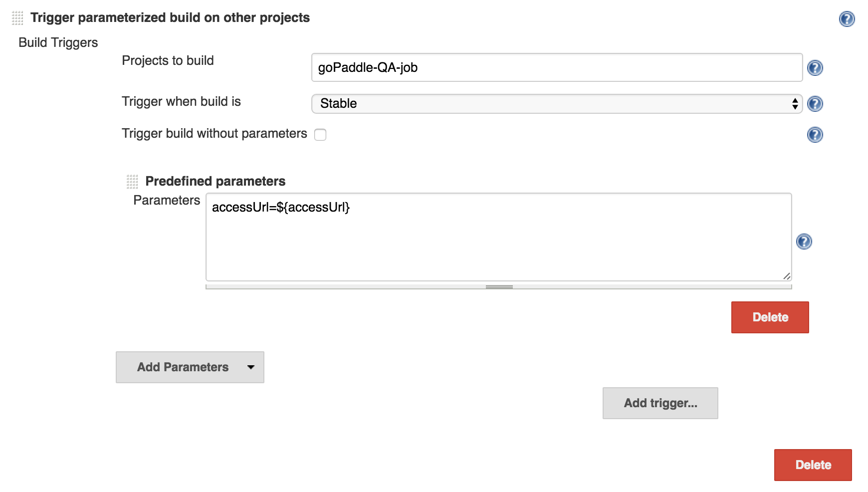Grab drag handle of Trigger parameterized build section
The height and width of the screenshot is (492, 868).
17,18
